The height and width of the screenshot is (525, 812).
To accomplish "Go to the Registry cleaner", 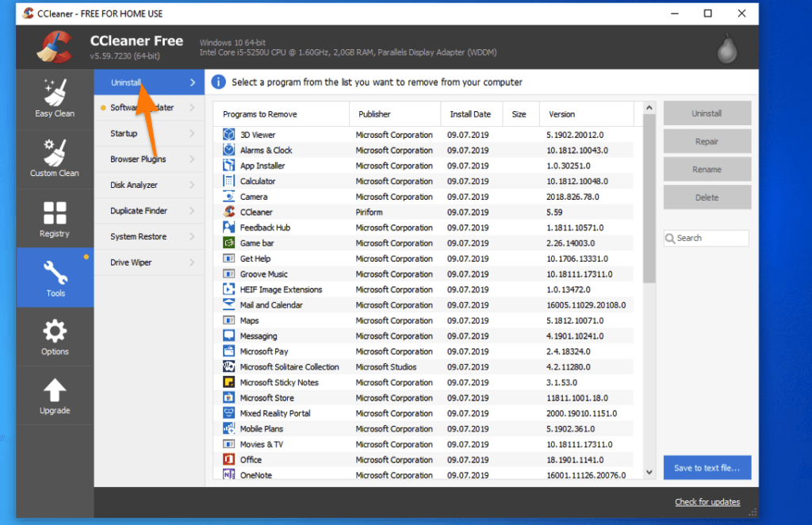I will [55, 219].
